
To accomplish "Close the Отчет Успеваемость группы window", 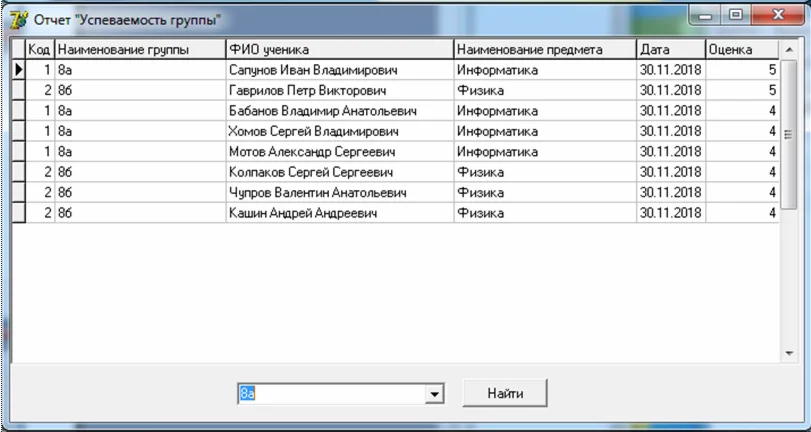I will [x=777, y=16].
